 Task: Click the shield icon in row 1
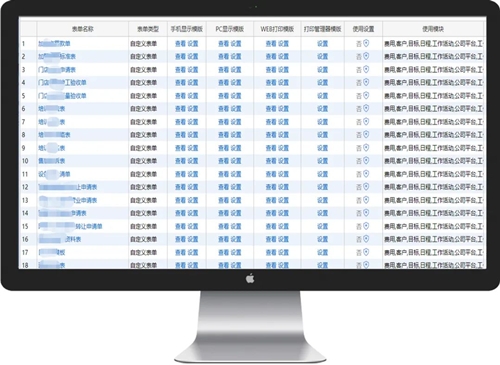pos(366,43)
